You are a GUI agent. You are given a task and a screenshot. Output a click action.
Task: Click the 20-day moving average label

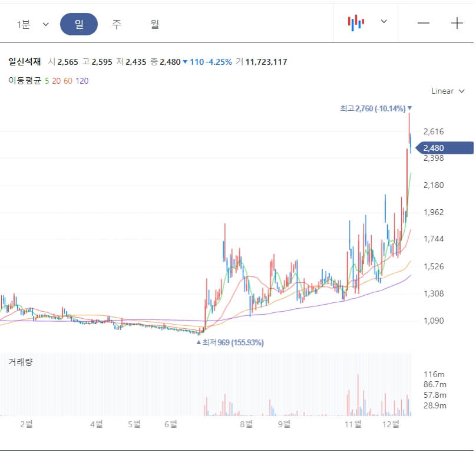tap(56, 81)
